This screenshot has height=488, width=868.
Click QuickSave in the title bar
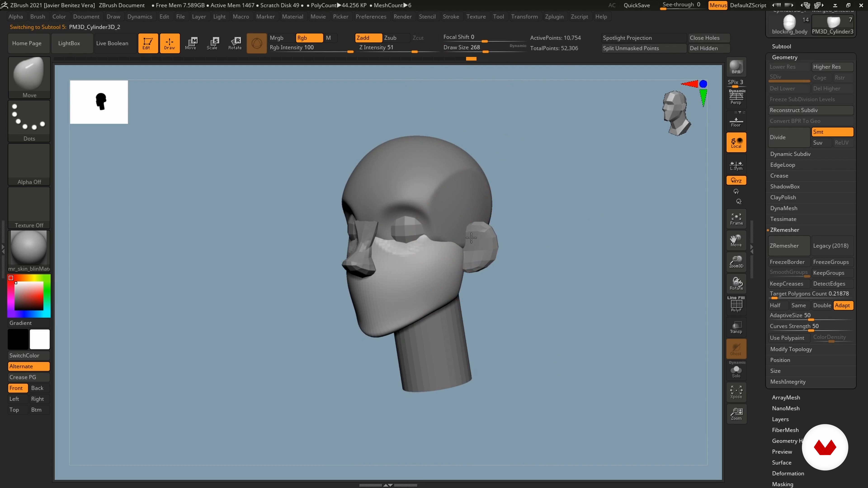(637, 5)
